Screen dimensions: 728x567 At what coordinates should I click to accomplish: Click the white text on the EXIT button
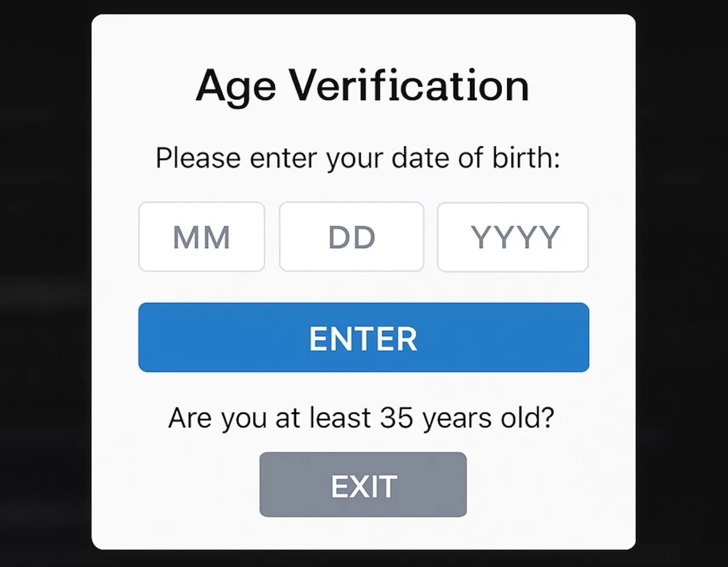point(364,486)
